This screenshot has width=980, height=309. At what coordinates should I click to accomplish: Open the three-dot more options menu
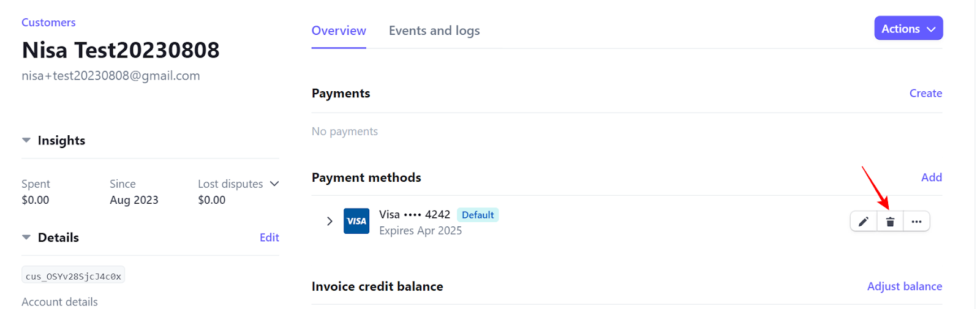point(916,222)
